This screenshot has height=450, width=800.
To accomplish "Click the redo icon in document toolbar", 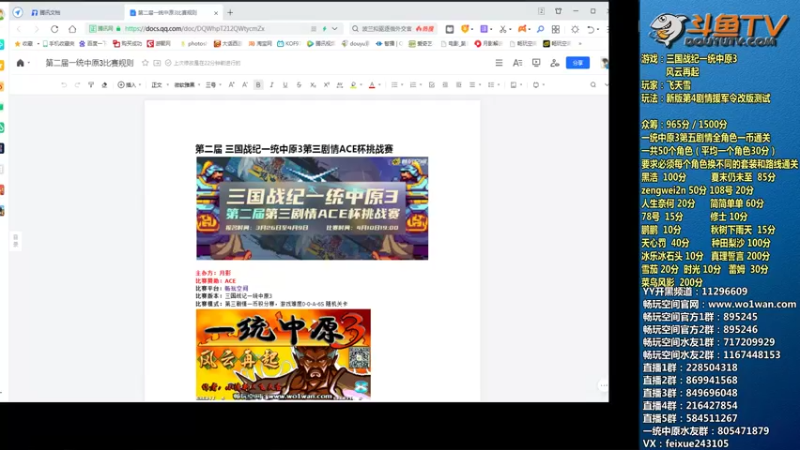I will (77, 85).
